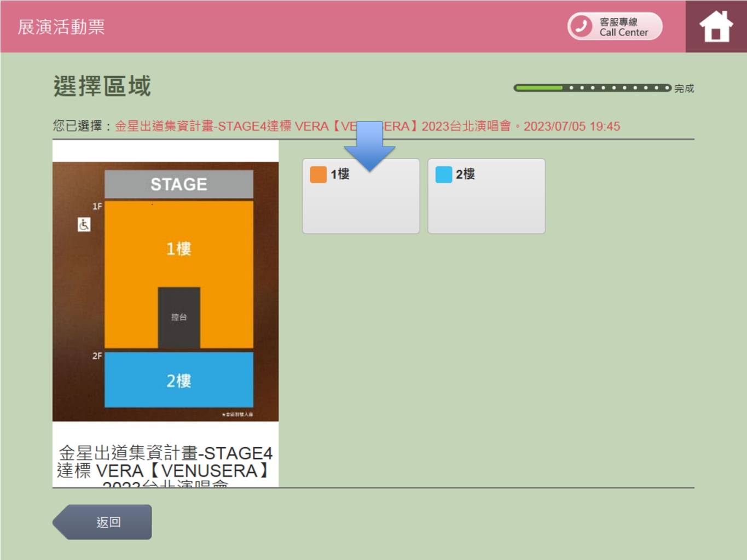This screenshot has width=747, height=560.
Task: Click the orange swatch beside 1樓
Action: [x=318, y=174]
